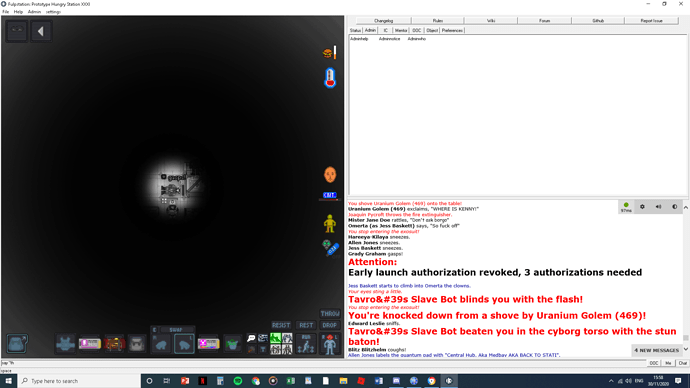Screen dimensions: 690x388
Task: Click the left hand slot
Action: coord(184,344)
